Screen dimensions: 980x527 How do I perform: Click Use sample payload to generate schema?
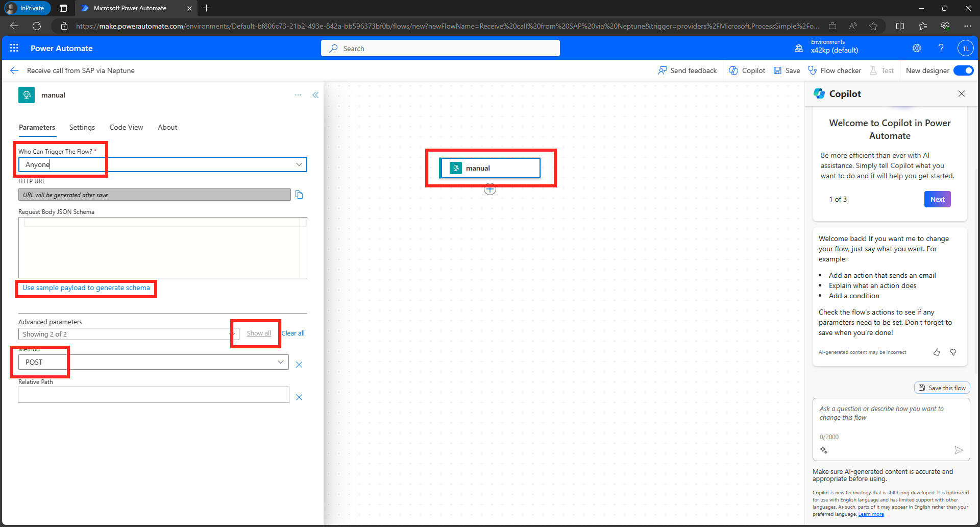(x=86, y=288)
